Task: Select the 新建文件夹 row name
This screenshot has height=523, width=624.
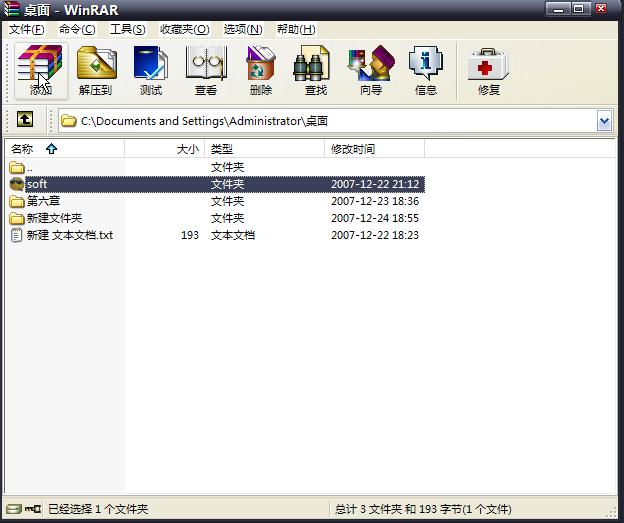Action: [x=55, y=218]
